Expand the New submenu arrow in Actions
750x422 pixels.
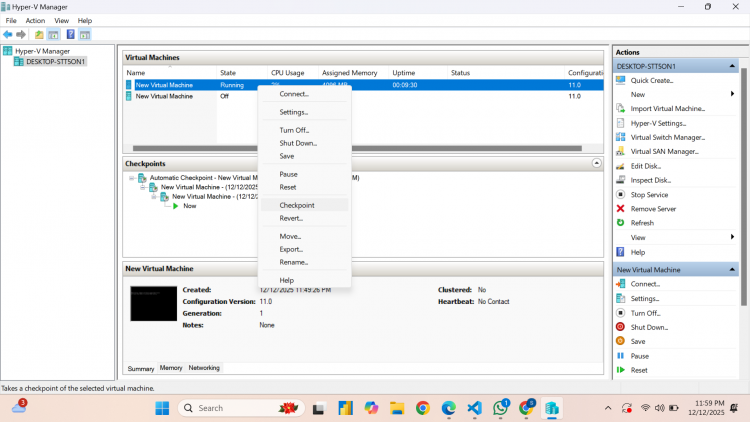(x=732, y=94)
